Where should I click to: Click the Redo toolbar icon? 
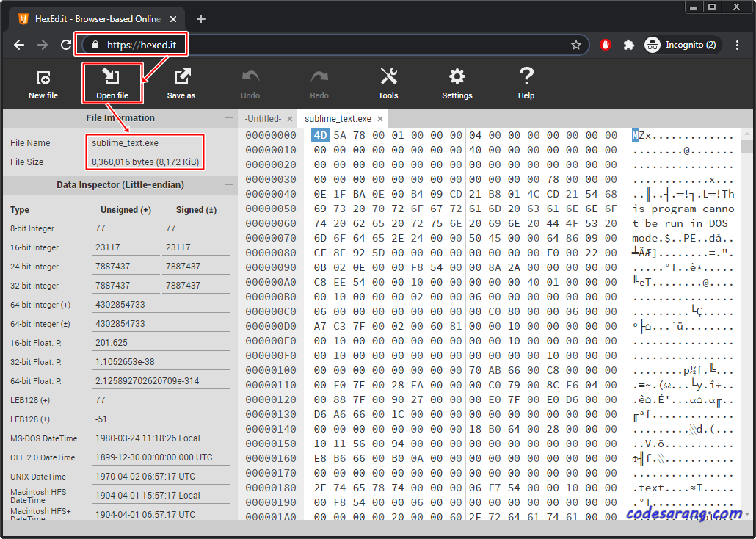point(319,84)
